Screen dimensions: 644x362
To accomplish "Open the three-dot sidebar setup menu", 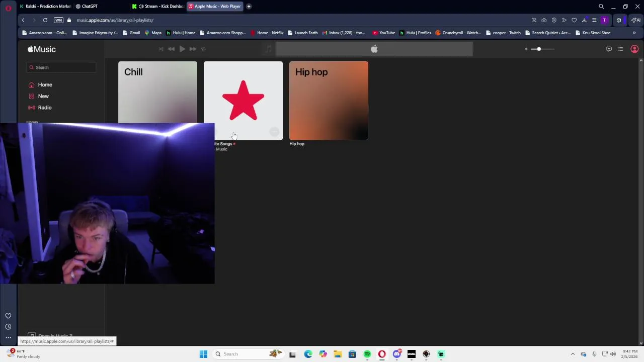I will click(x=8, y=338).
